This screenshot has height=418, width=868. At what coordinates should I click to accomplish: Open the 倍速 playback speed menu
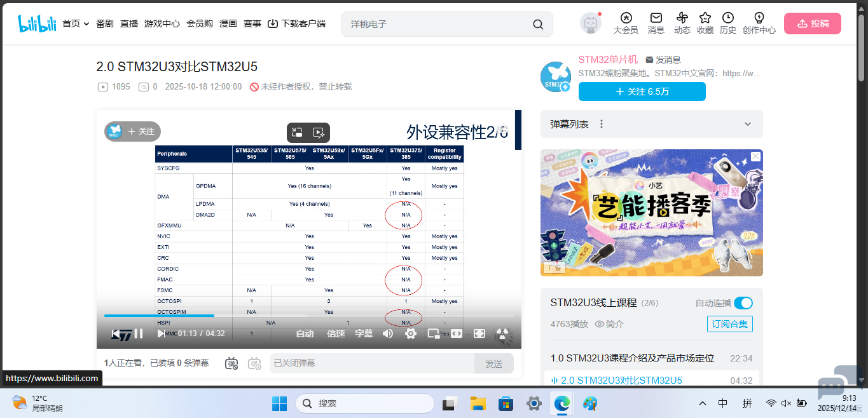pos(336,333)
